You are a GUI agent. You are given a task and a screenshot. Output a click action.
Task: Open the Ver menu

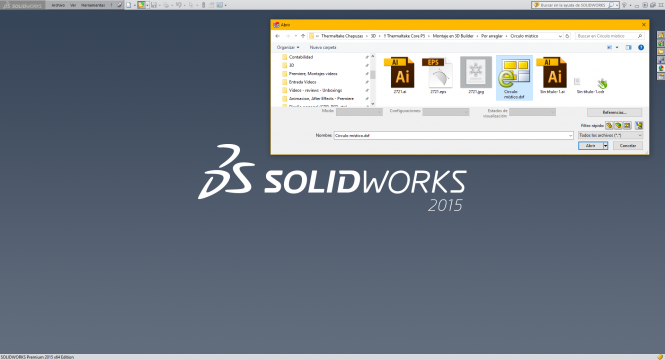click(x=73, y=5)
